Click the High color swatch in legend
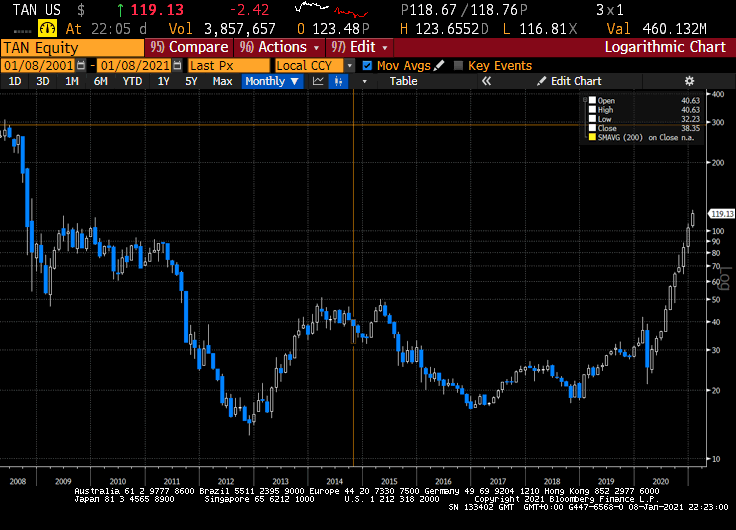The image size is (736, 530). (592, 109)
